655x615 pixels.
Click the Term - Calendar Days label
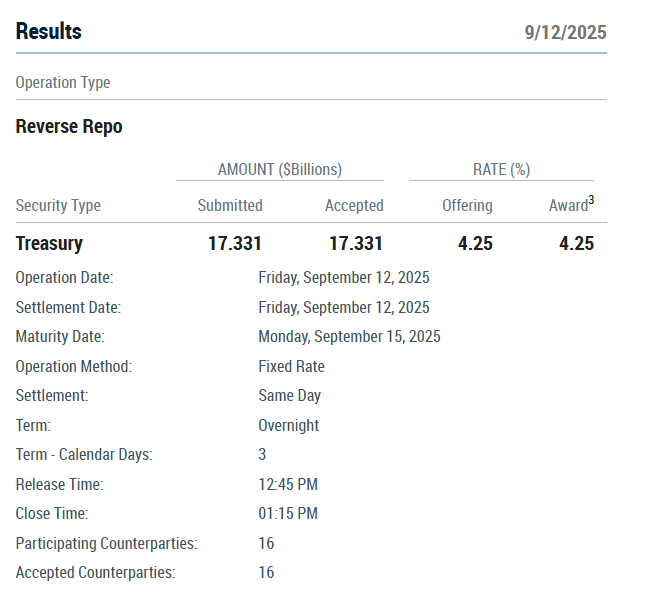point(84,454)
